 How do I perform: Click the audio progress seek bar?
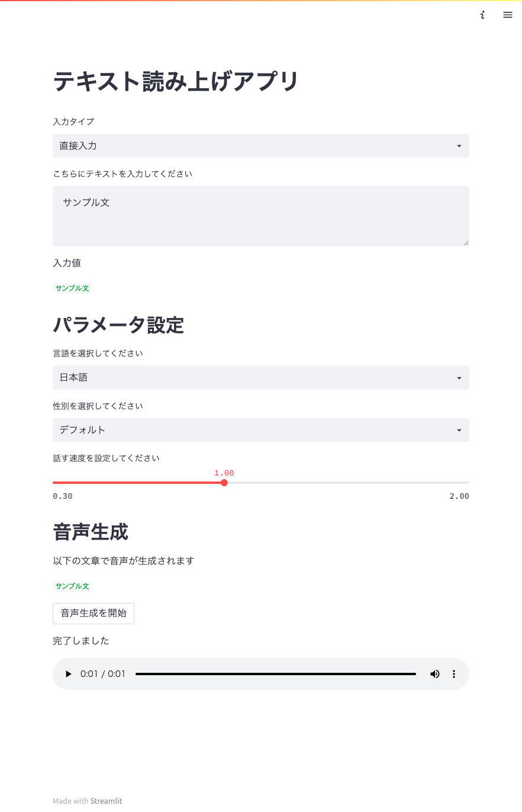click(x=276, y=674)
